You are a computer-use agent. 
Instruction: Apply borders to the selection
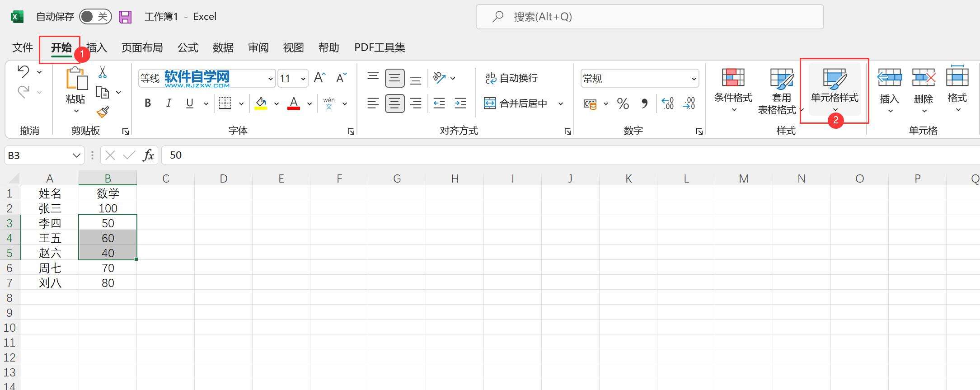(225, 103)
